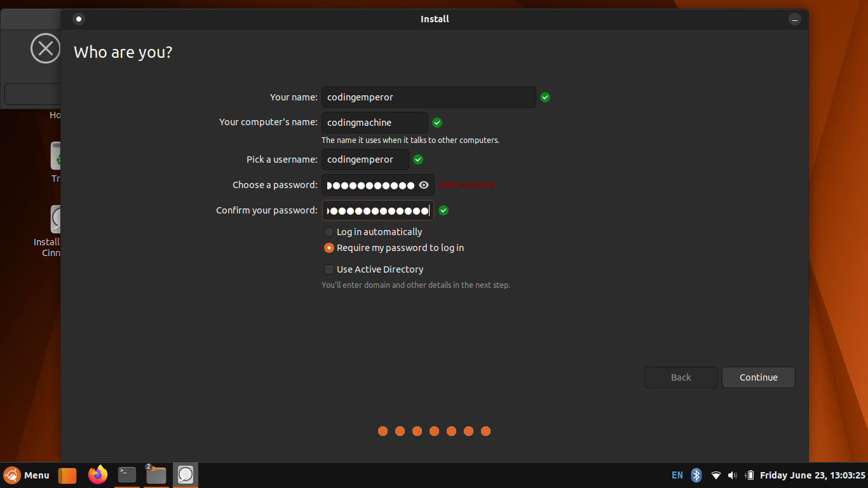Open the file manager taskbar icon

point(156,475)
